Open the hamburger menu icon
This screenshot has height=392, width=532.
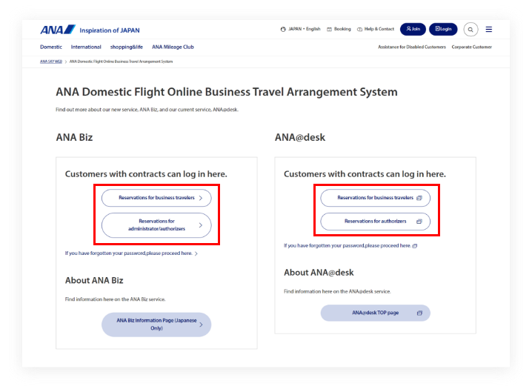point(488,30)
